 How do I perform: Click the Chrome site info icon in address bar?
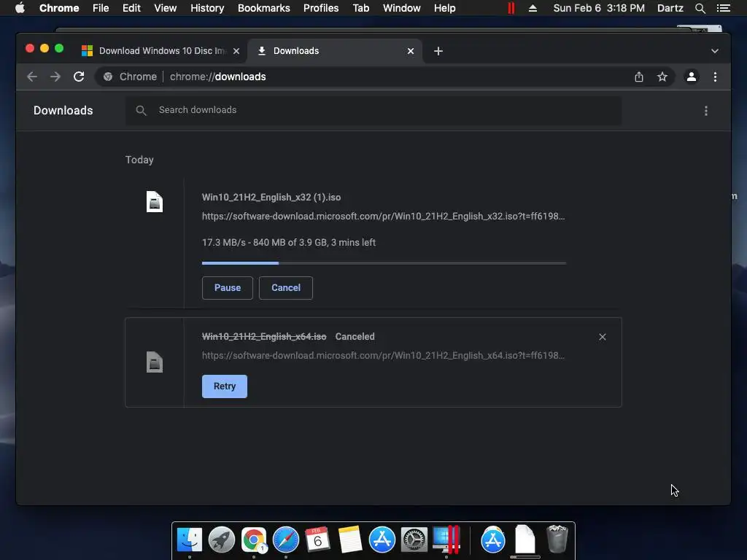pos(108,77)
